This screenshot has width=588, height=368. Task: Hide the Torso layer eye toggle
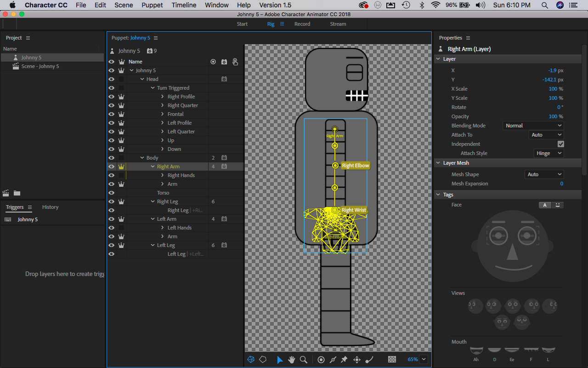pyautogui.click(x=111, y=193)
